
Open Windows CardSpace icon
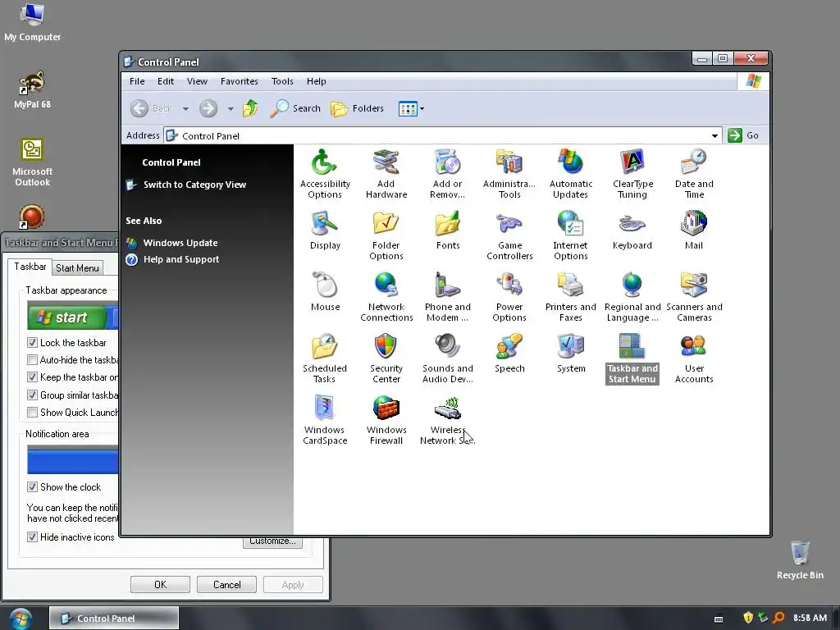tap(325, 409)
